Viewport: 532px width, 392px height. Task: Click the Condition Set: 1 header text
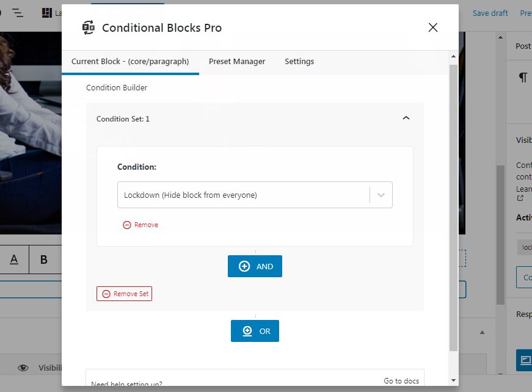[x=123, y=119]
